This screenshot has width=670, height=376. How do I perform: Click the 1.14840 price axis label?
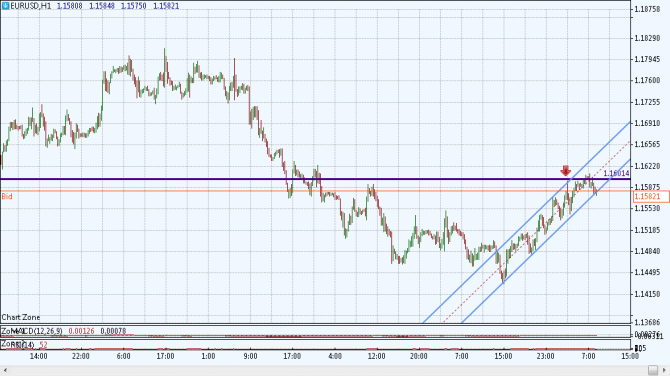click(648, 251)
